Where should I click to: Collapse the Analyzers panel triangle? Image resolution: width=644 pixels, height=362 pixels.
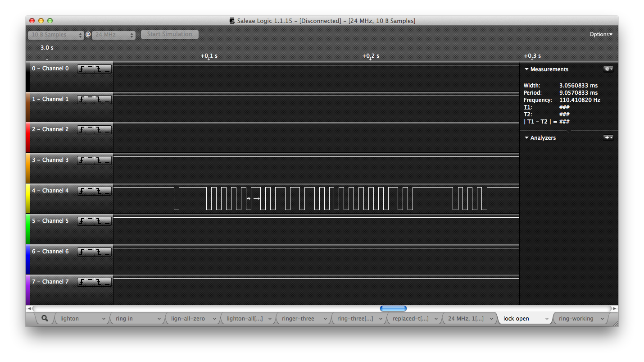[x=526, y=138]
